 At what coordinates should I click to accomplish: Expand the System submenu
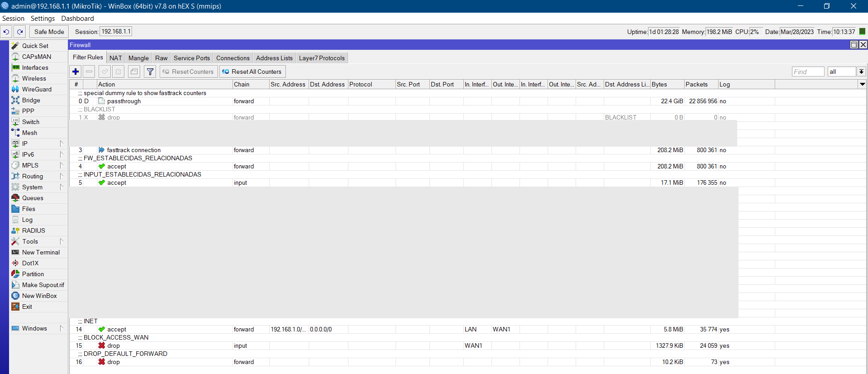coord(38,187)
